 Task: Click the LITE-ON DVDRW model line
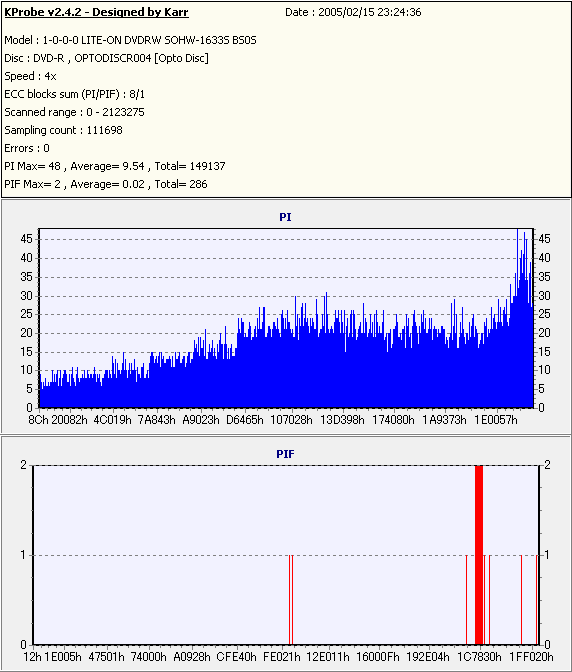[x=130, y=40]
